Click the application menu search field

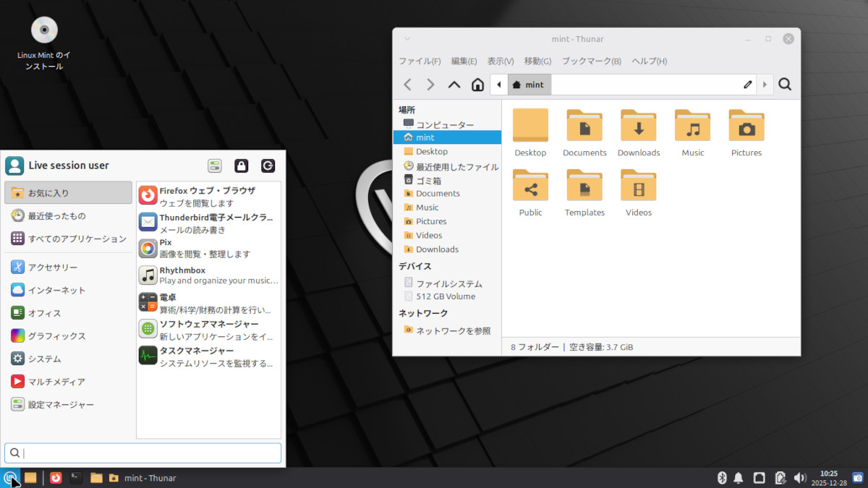point(142,453)
